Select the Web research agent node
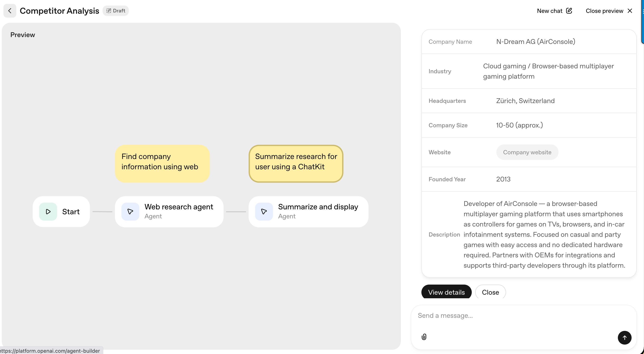The image size is (644, 354). (178, 207)
